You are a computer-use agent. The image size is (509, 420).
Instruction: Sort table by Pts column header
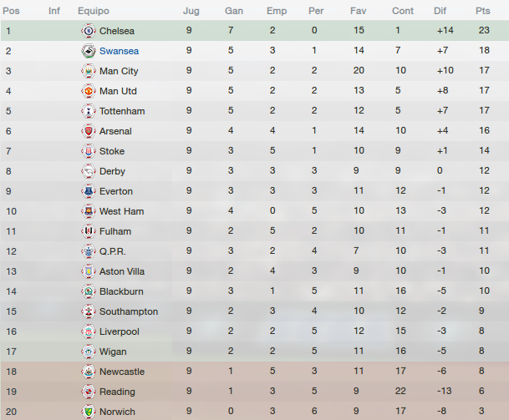pyautogui.click(x=483, y=11)
